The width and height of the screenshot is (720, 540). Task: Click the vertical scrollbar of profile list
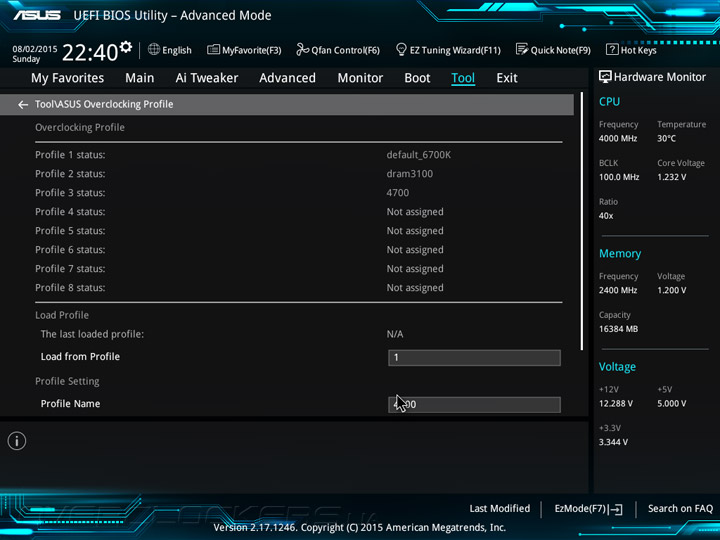tap(582, 221)
